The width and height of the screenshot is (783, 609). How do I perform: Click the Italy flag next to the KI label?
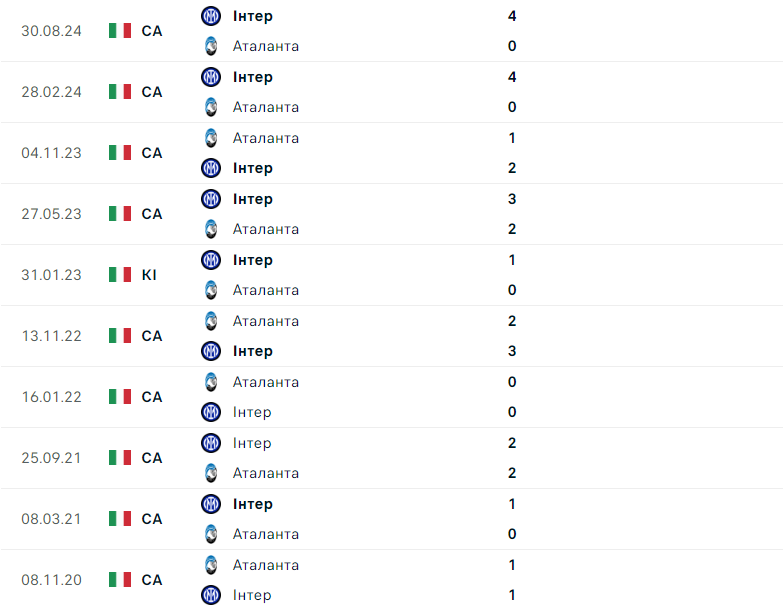(x=120, y=275)
